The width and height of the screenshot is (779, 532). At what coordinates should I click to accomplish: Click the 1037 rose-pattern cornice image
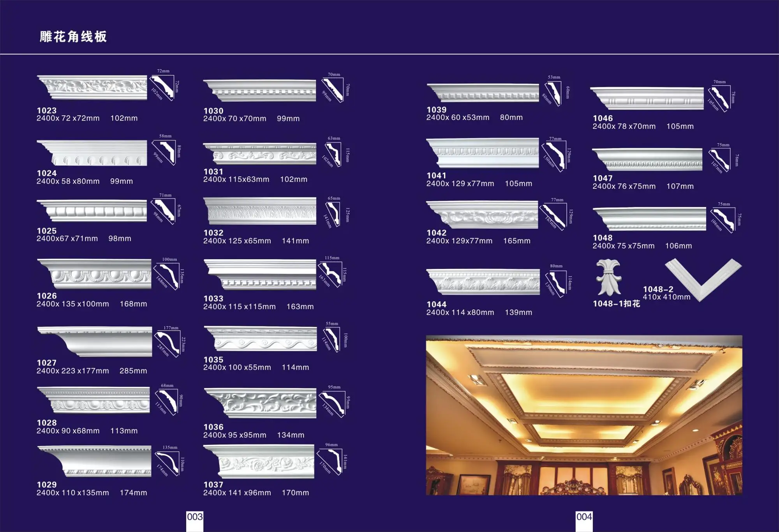coord(259,461)
